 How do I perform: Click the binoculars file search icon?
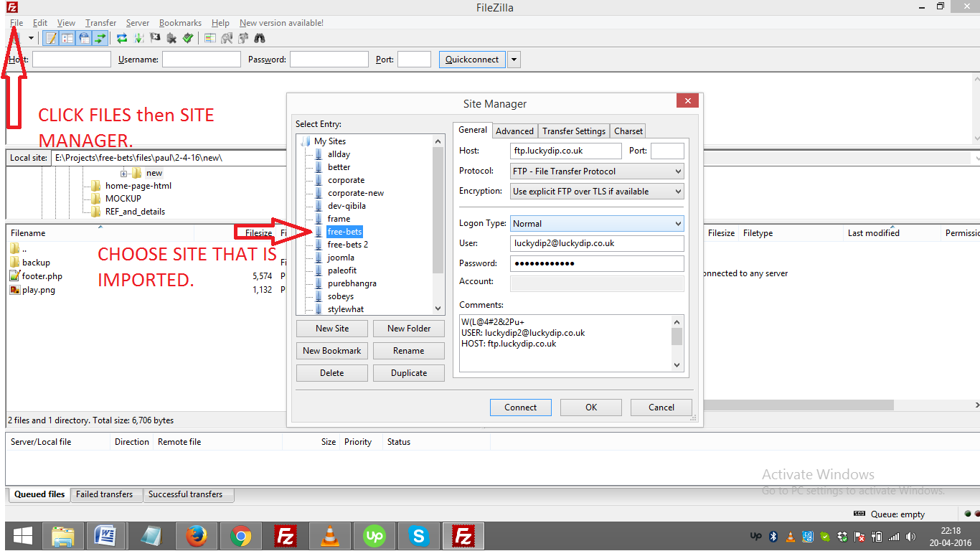point(260,38)
